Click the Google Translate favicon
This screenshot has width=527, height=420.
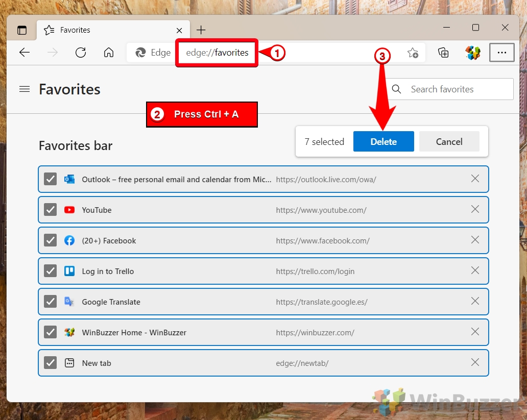[69, 302]
